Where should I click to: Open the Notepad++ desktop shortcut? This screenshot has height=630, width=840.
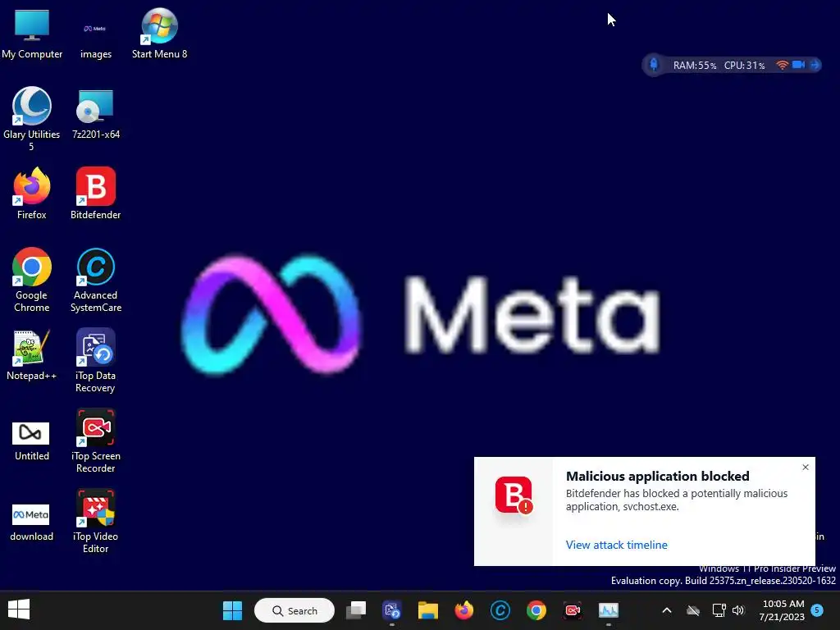coord(32,355)
